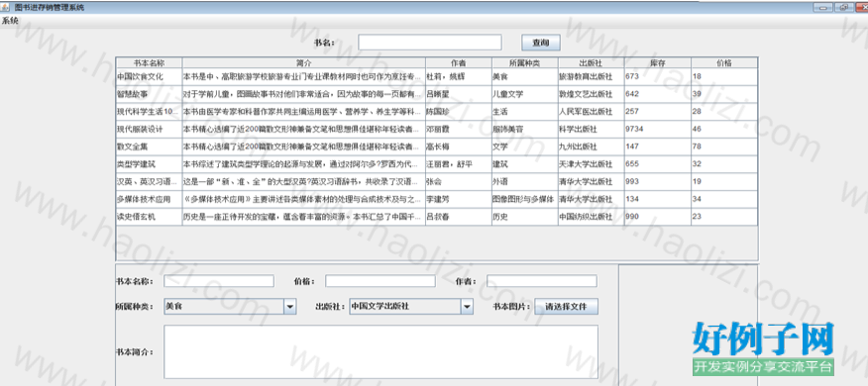This screenshot has height=386, width=868.
Task: Click publisher cell 敦煌文艺出版社
Action: click(x=592, y=95)
